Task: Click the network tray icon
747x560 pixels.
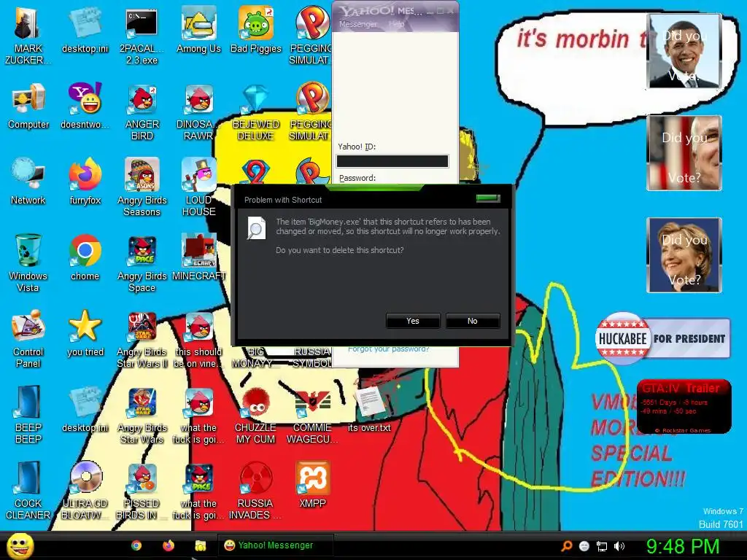Action: tap(602, 546)
